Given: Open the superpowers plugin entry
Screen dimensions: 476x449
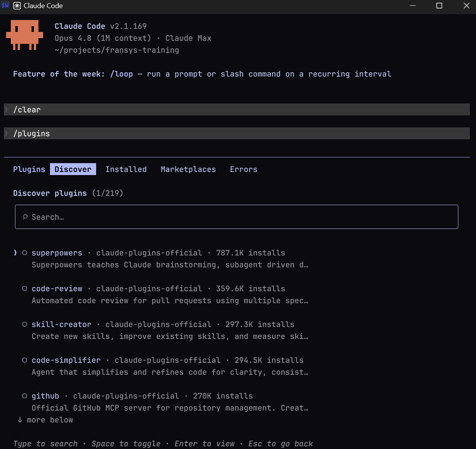Looking at the screenshot, I should 57,253.
